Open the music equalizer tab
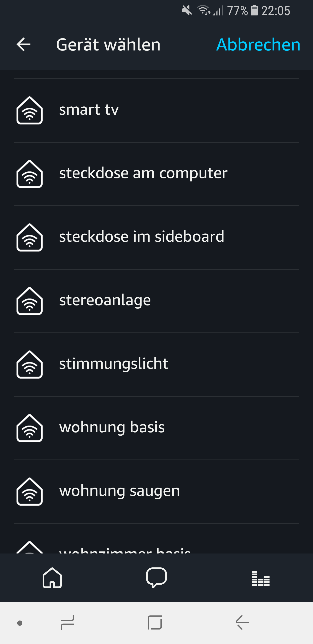This screenshot has width=313, height=644. pyautogui.click(x=261, y=578)
